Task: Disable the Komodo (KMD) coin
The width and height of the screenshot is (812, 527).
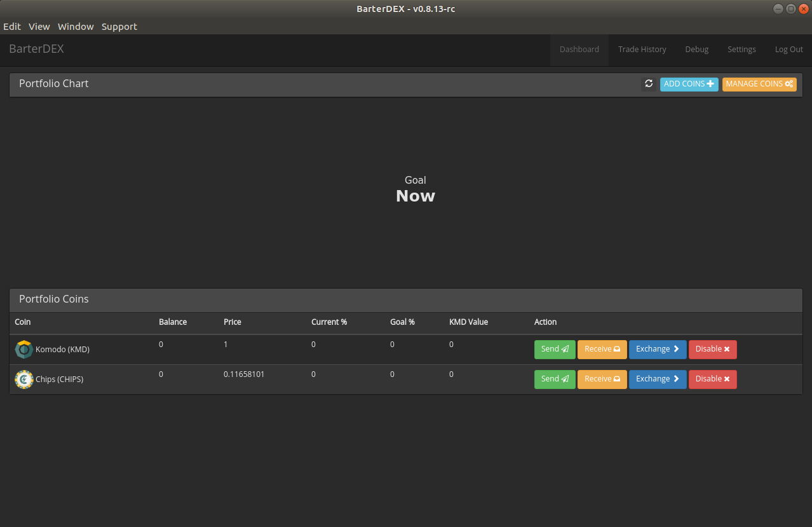Action: tap(712, 349)
